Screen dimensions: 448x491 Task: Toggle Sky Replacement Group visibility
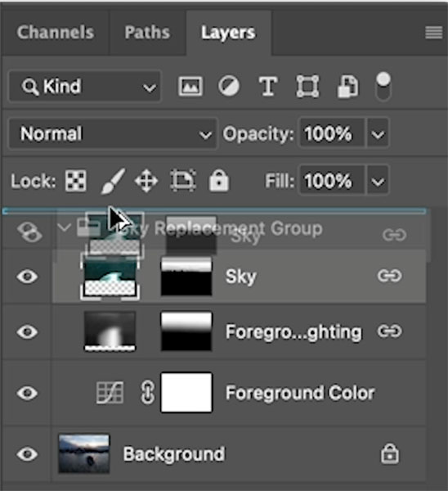[29, 232]
